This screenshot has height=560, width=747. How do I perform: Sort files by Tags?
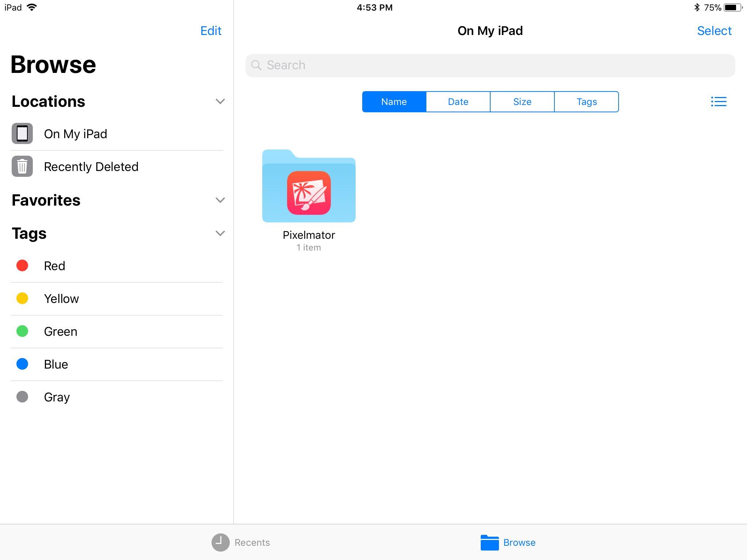tap(587, 102)
